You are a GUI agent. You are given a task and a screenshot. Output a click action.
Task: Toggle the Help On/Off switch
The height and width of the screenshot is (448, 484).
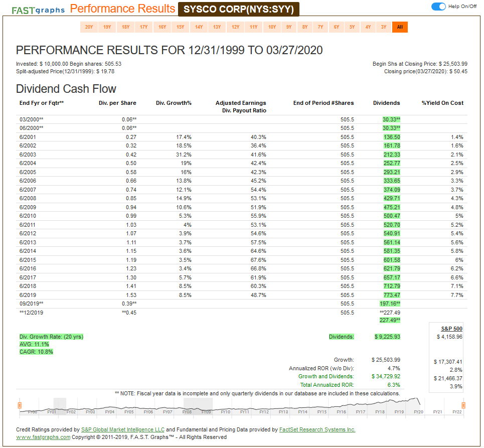pos(438,7)
